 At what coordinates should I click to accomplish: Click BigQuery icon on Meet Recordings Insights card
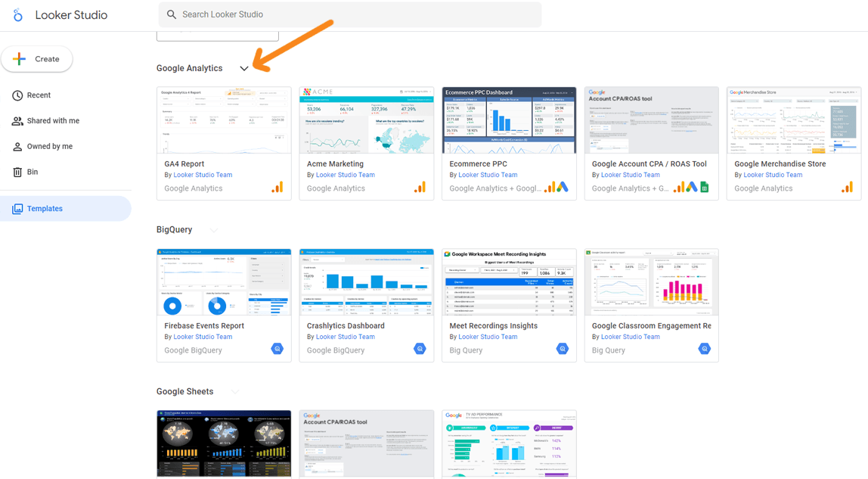pyautogui.click(x=563, y=349)
